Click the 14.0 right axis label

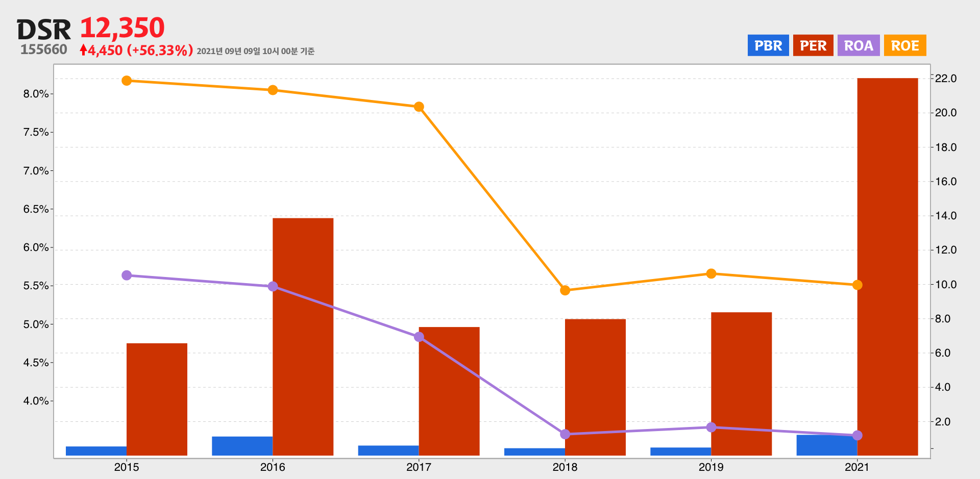click(x=946, y=216)
